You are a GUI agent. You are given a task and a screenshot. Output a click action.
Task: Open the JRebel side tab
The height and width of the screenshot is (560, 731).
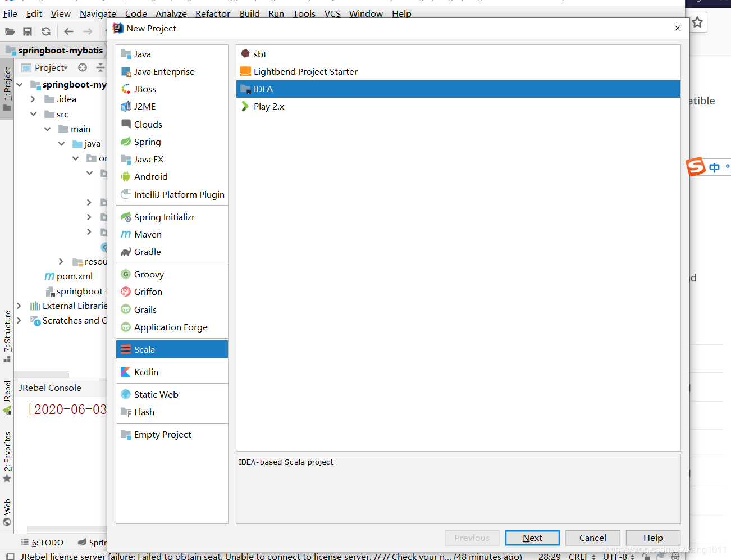pyautogui.click(x=7, y=398)
